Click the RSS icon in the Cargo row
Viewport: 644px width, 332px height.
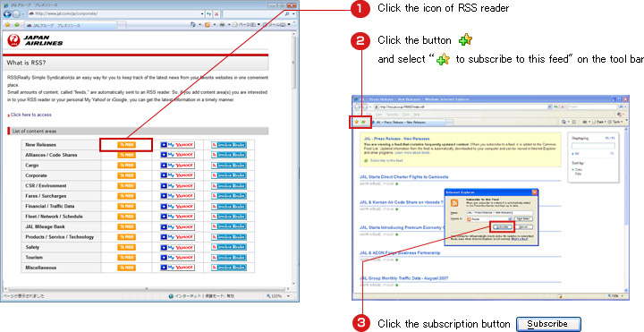126,166
